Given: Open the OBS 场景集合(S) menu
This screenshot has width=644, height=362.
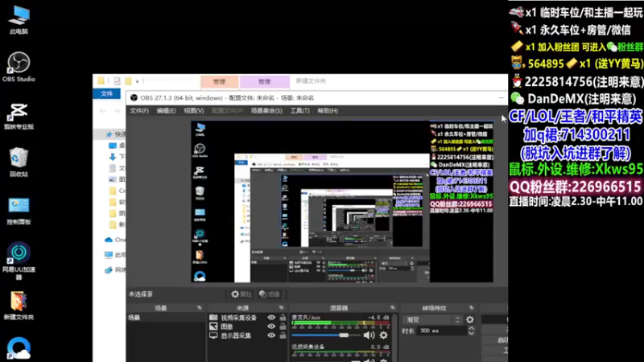Looking at the screenshot, I should pos(266,111).
